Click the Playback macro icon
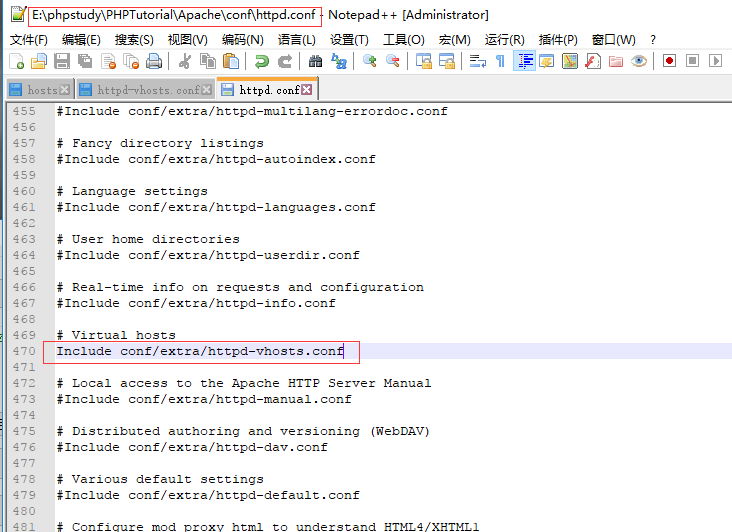Viewport: 732px width, 532px height. pos(715,61)
